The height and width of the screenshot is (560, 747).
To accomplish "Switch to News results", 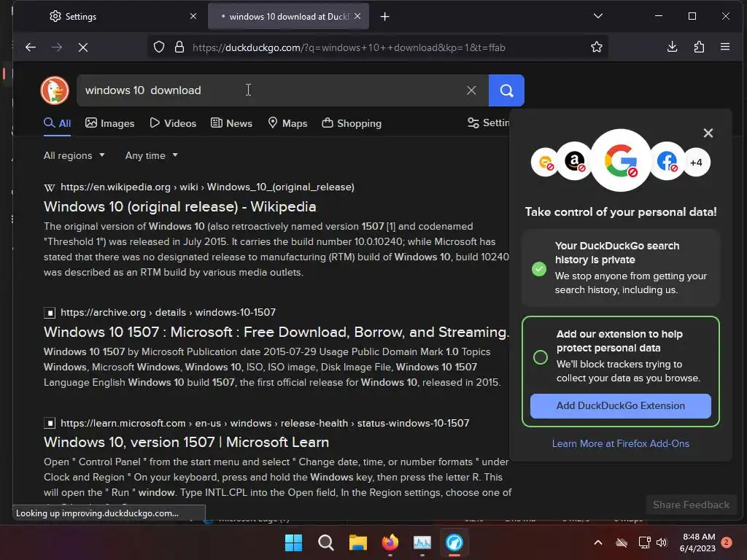I will (231, 123).
